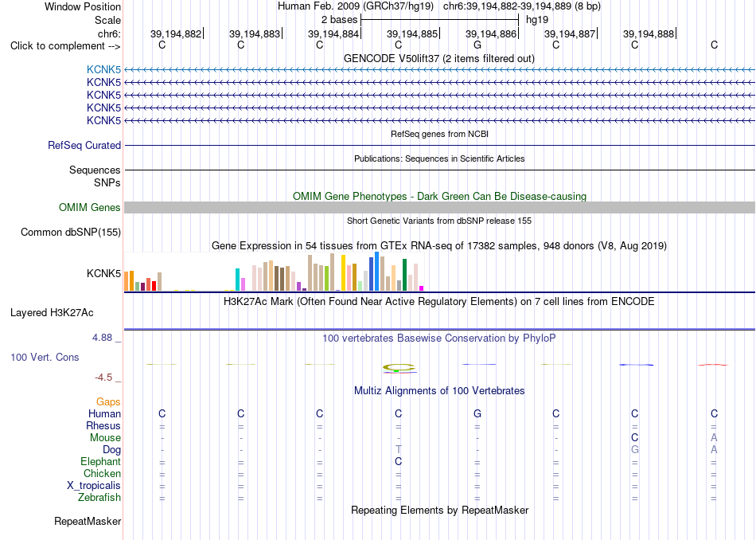Click the -4.5 PhyloP scale minimum

click(x=103, y=378)
